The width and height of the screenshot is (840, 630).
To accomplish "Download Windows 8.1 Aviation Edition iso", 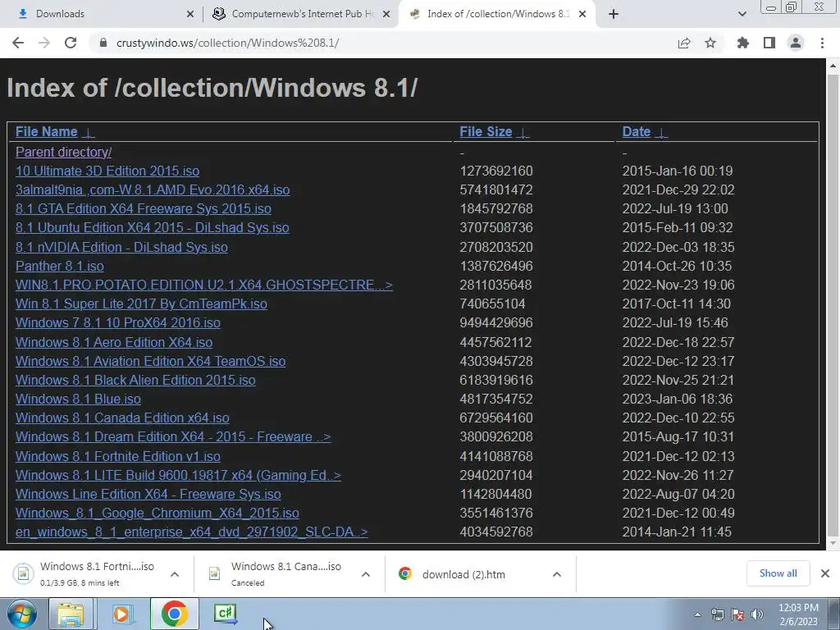I will tap(151, 361).
